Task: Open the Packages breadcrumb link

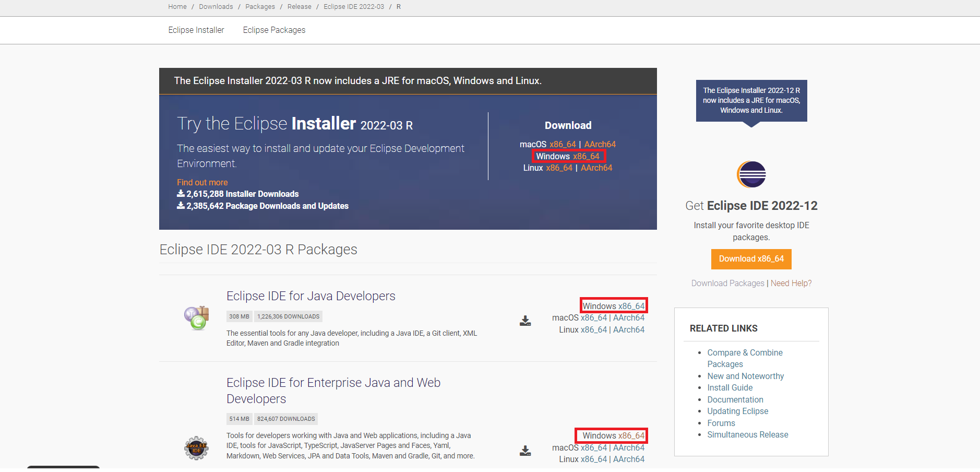Action: click(260, 7)
